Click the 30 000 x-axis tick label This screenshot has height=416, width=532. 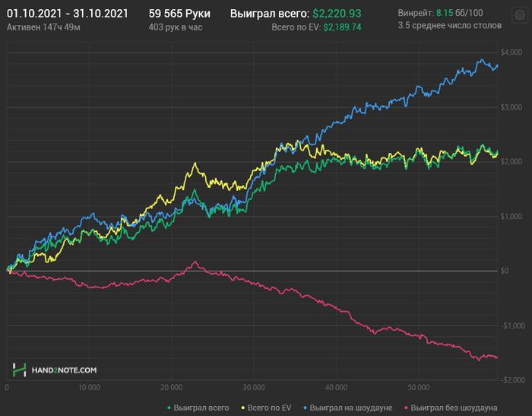pyautogui.click(x=254, y=387)
